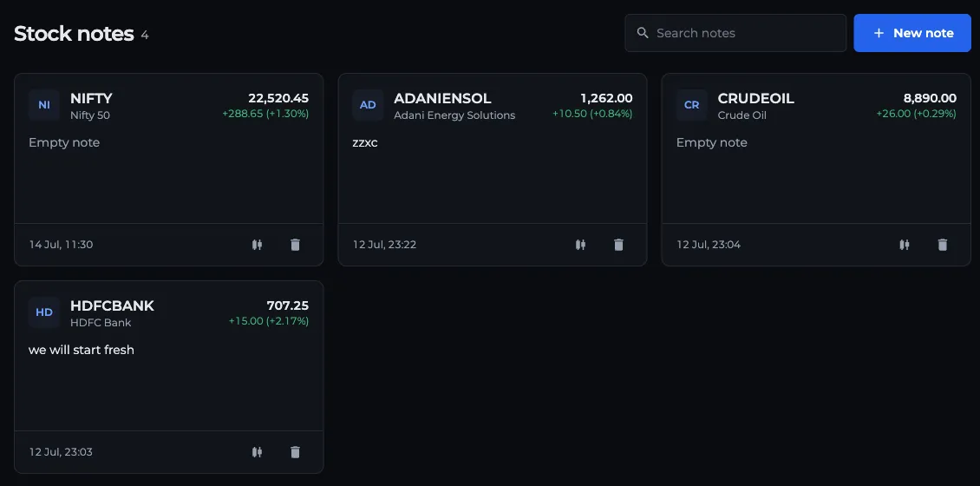Click the timestamp 12 Jul, 23:03

62,451
